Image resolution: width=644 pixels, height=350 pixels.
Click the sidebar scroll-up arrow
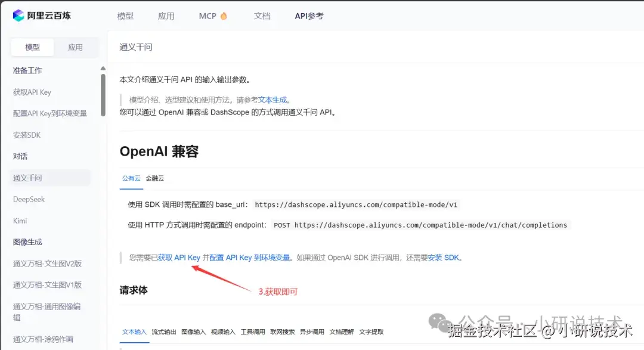click(103, 68)
